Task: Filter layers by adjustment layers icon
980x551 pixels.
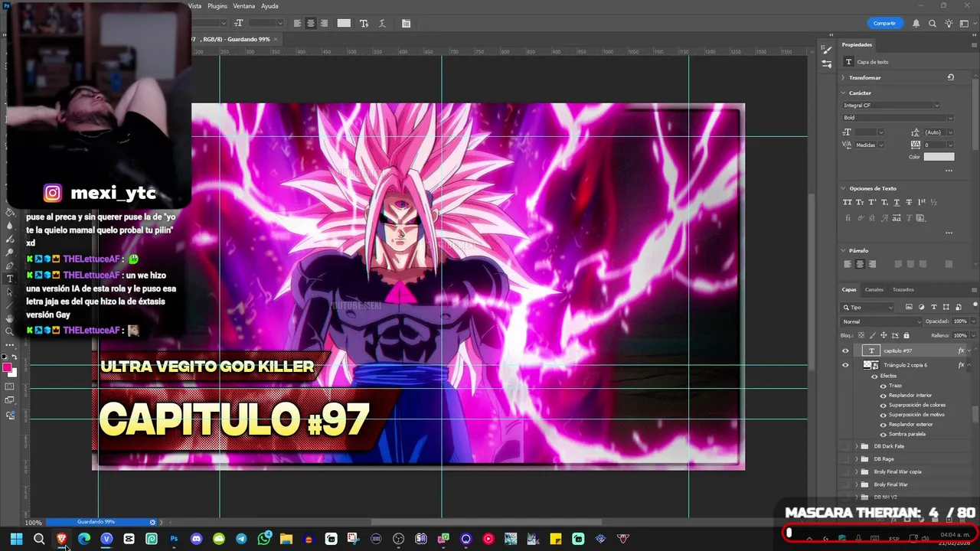Action: 921,308
